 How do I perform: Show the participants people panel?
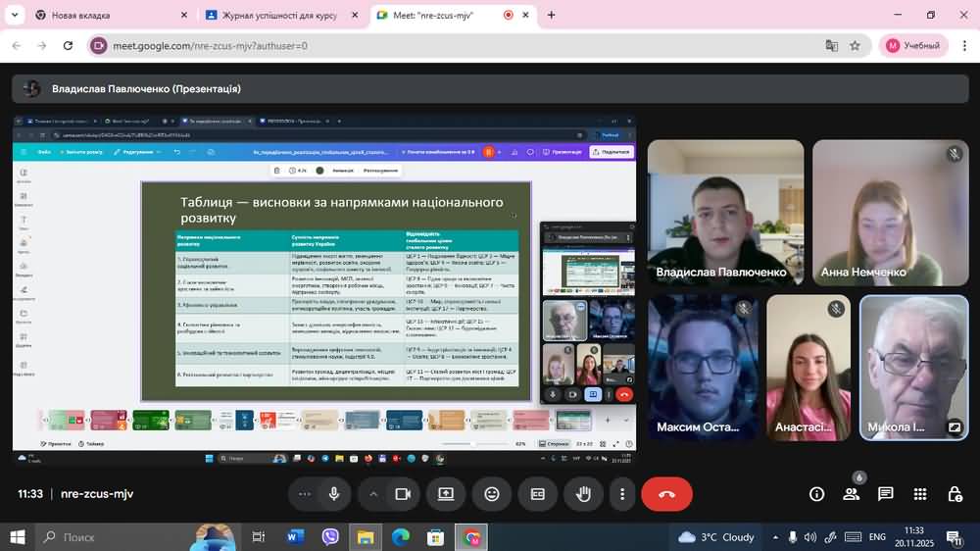851,494
